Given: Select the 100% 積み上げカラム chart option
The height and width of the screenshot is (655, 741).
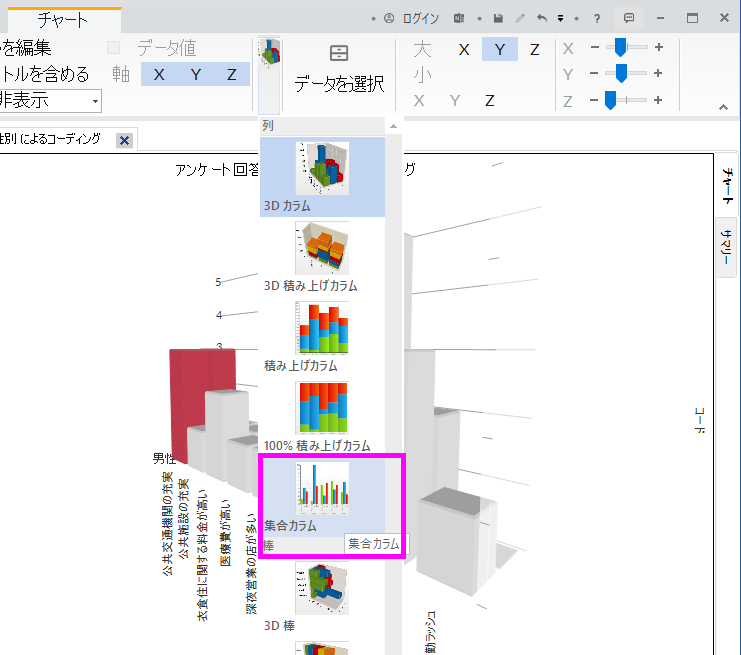Looking at the screenshot, I should pos(323,415).
